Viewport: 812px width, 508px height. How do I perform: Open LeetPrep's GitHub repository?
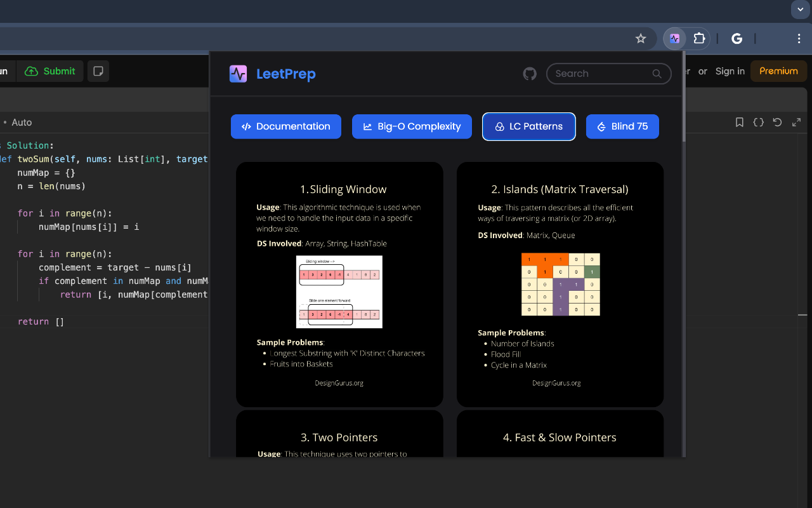click(x=530, y=73)
